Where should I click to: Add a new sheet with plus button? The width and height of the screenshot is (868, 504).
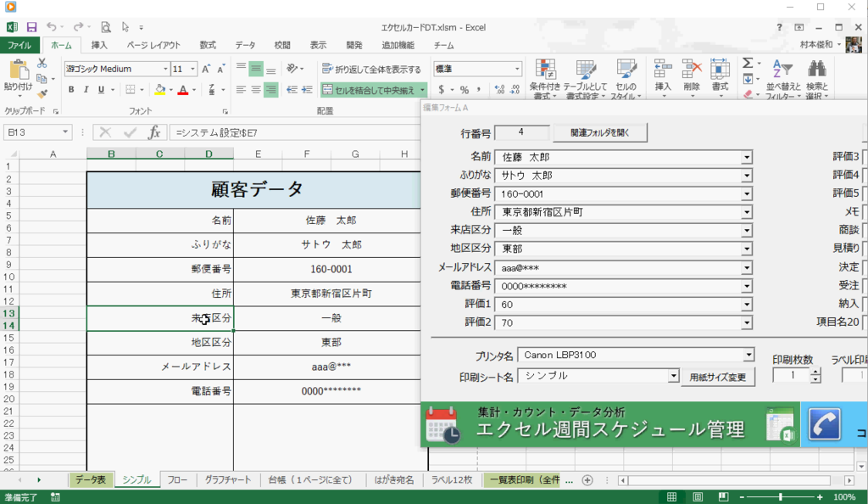(x=587, y=480)
